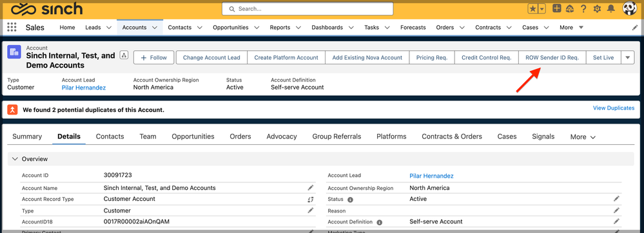644x233 pixels.
Task: Open Contracts nav dropdown chevron
Action: (x=509, y=28)
